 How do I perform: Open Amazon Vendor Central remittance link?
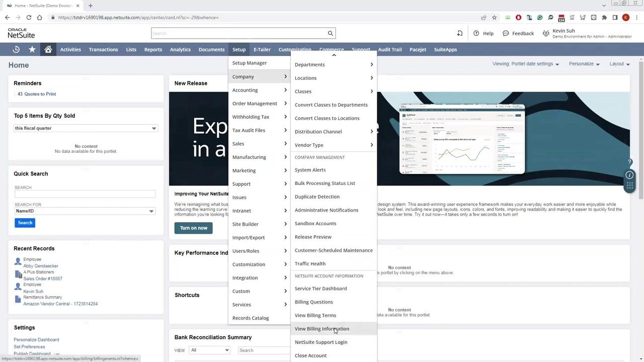tap(60, 304)
